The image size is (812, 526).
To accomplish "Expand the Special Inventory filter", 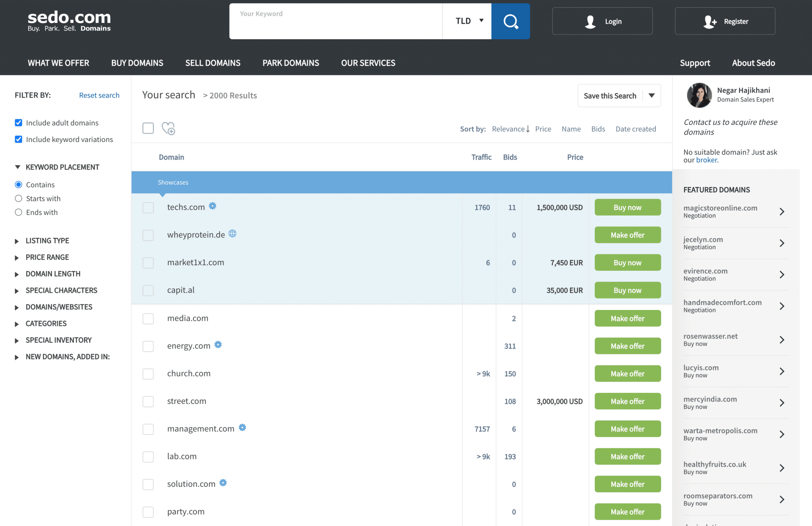I will click(53, 340).
